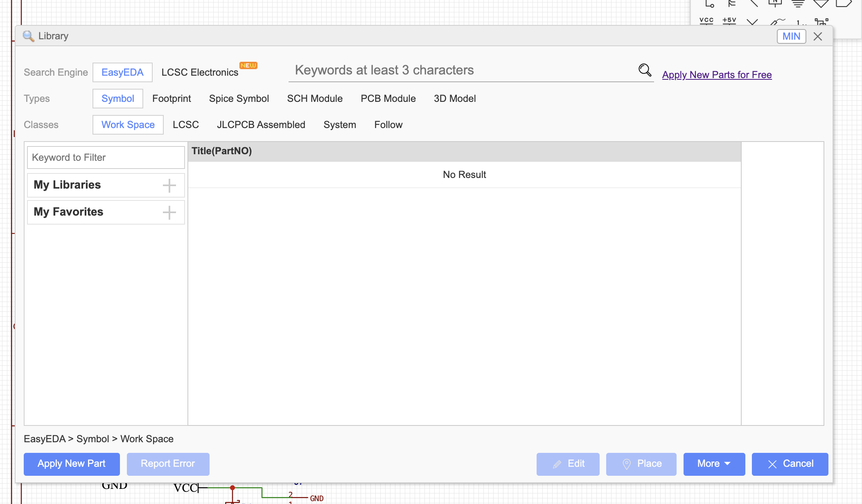Select the Symbol type

pyautogui.click(x=118, y=99)
